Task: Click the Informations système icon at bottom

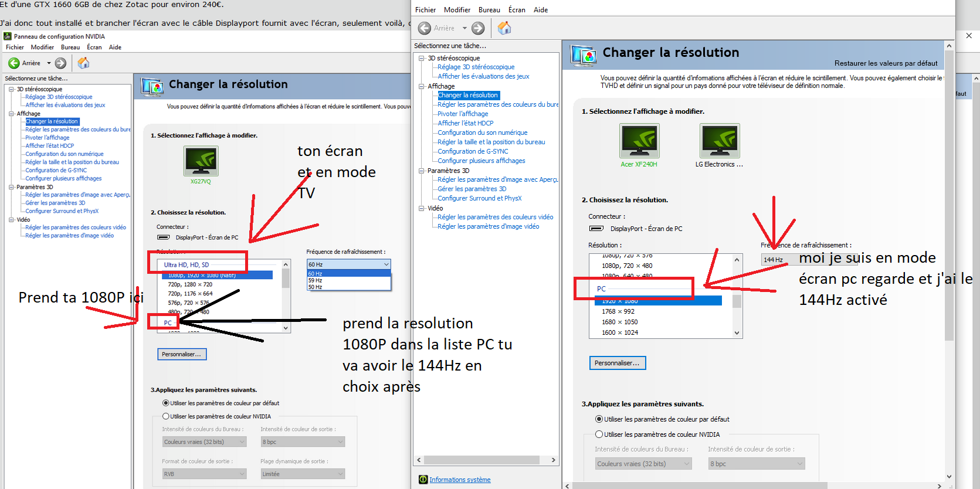Action: [x=423, y=480]
